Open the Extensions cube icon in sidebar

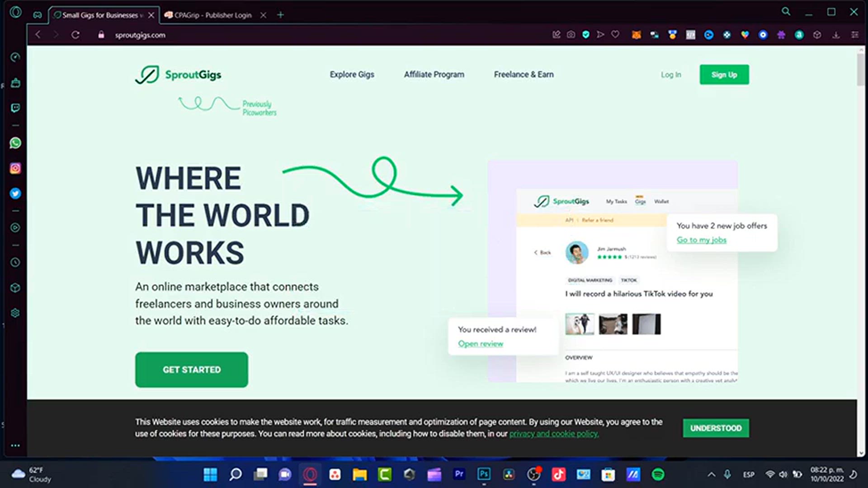coord(15,288)
